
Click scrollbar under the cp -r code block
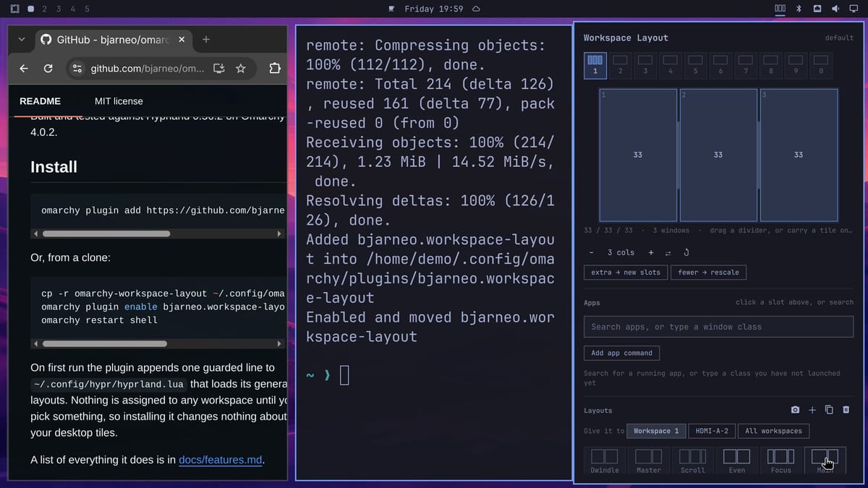[104, 343]
